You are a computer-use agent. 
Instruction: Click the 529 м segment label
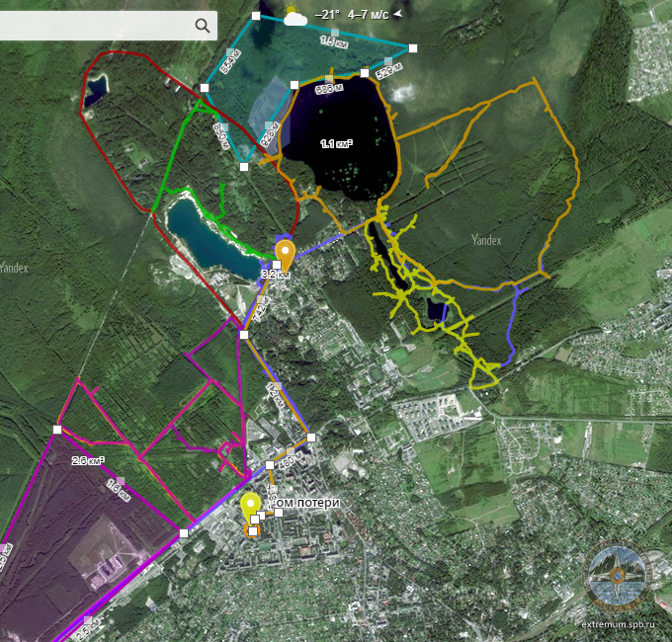[x=387, y=71]
